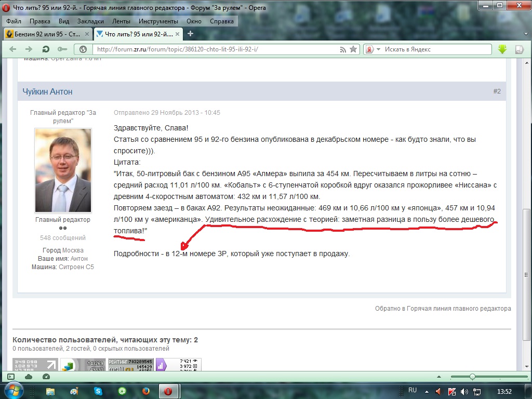Click the 13:52 system clock

[504, 392]
